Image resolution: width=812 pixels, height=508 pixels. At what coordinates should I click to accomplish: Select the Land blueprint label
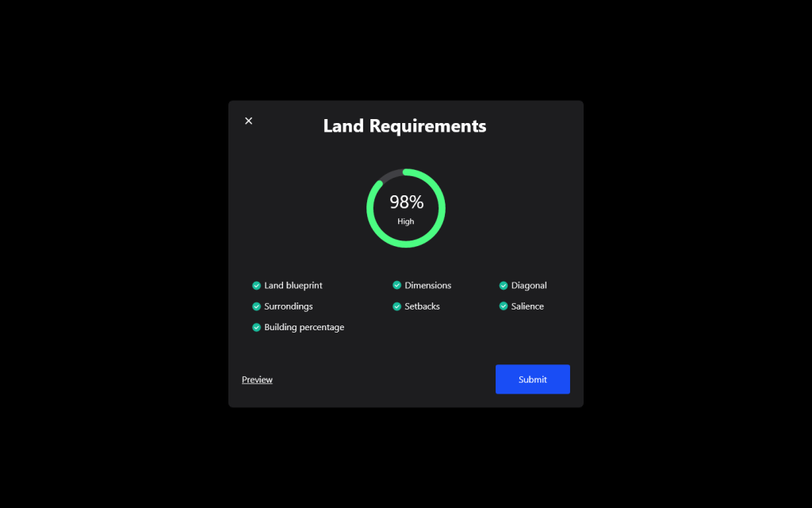pos(293,286)
